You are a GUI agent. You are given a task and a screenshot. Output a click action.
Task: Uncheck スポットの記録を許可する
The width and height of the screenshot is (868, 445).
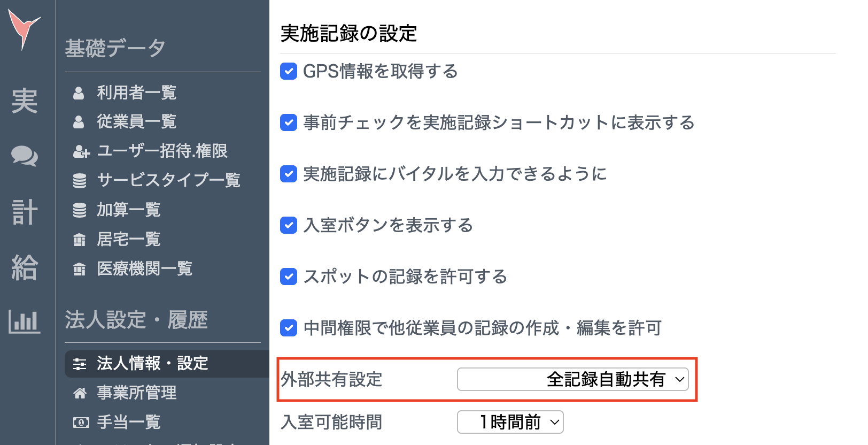pyautogui.click(x=288, y=277)
